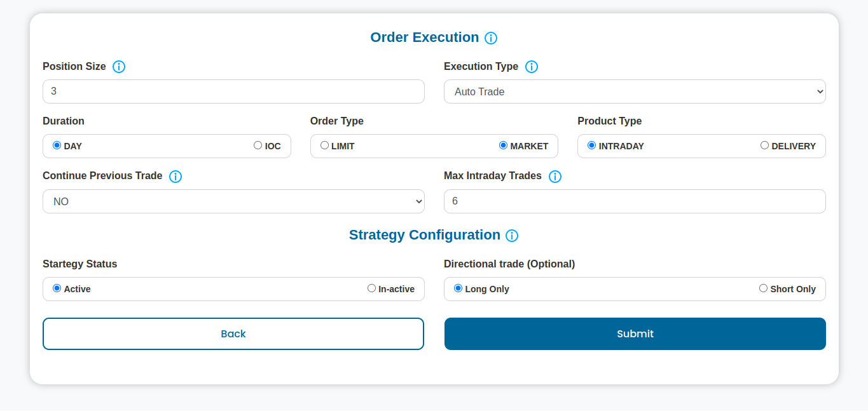The image size is (868, 411).
Task: Select LIMIT order type
Action: coord(324,145)
